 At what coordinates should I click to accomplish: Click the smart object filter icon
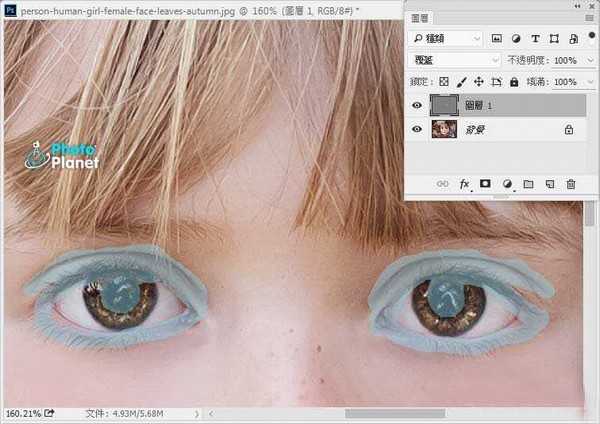(x=573, y=39)
